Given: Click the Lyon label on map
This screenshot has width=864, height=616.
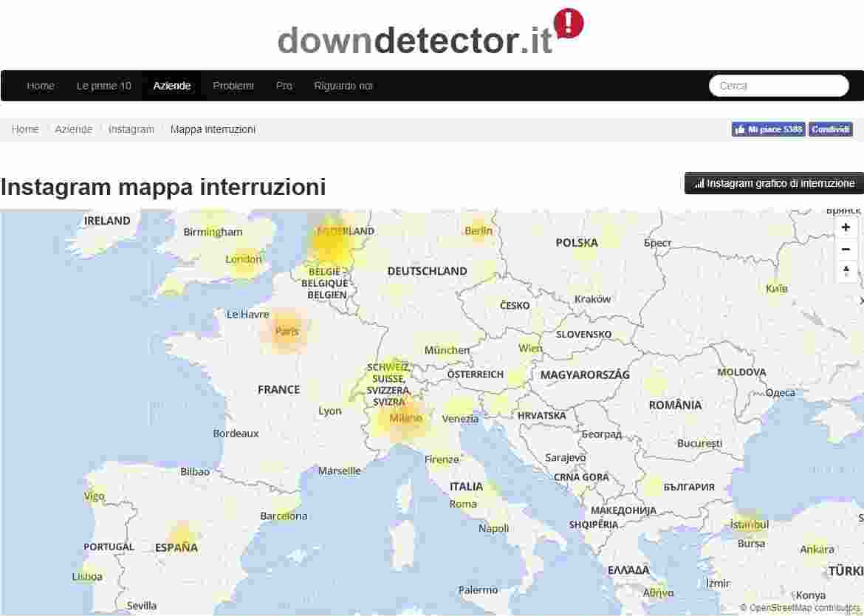Looking at the screenshot, I should tap(329, 411).
